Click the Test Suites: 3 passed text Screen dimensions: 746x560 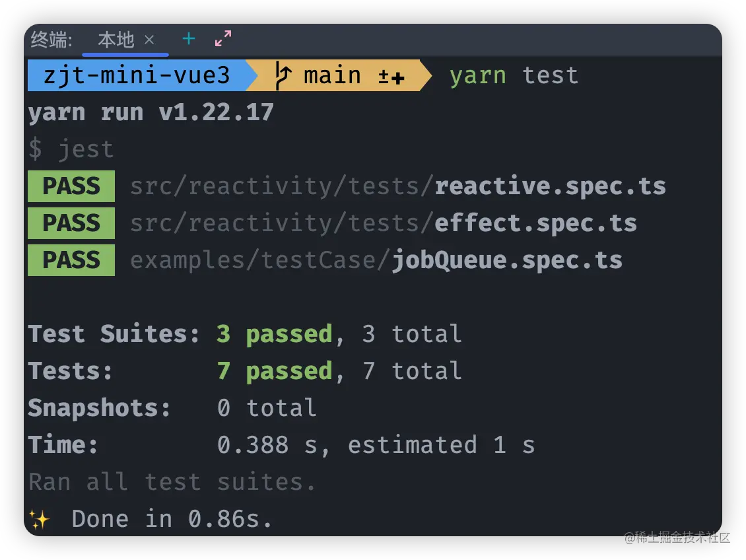coord(180,334)
